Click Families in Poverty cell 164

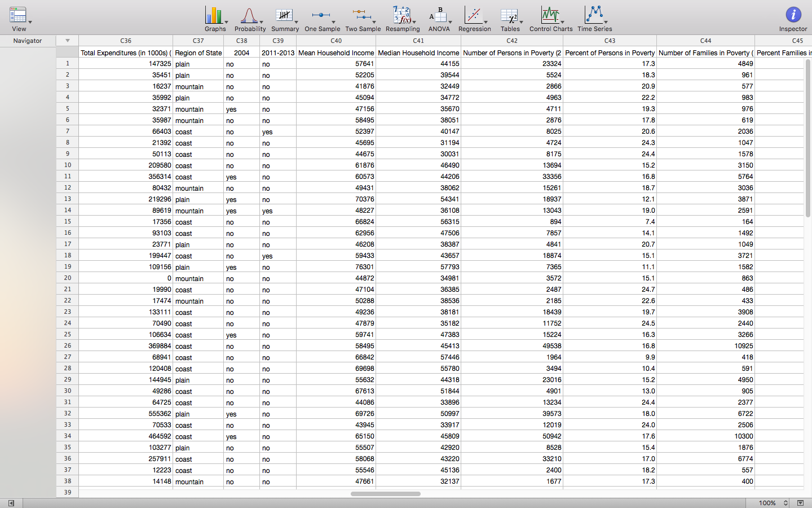[x=706, y=222]
